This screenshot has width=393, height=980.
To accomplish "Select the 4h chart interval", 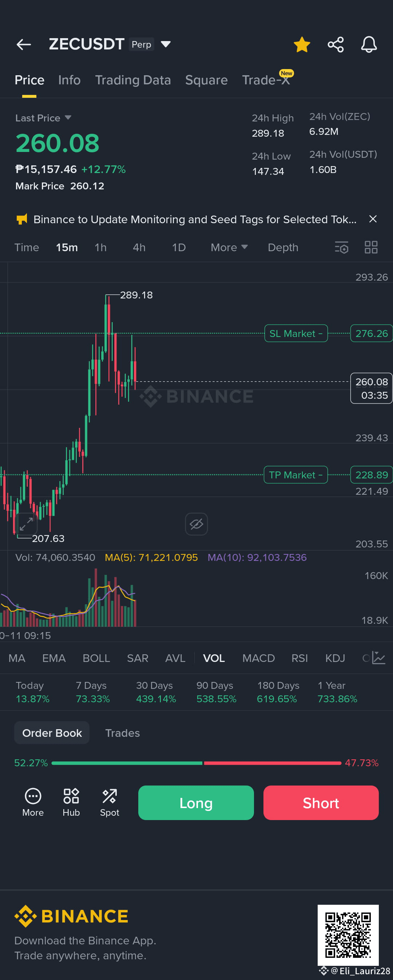I will point(139,248).
